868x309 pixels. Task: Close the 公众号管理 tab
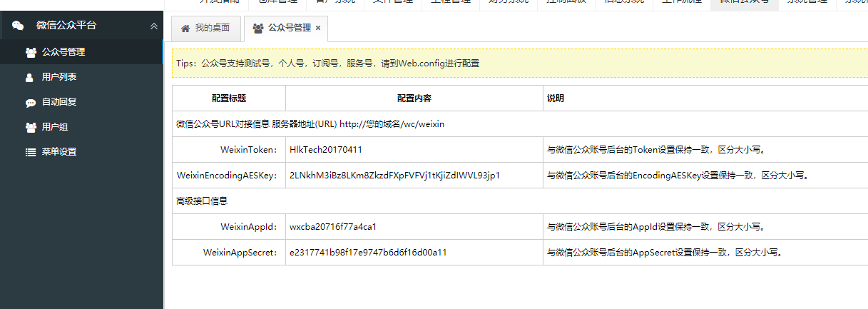(x=318, y=28)
